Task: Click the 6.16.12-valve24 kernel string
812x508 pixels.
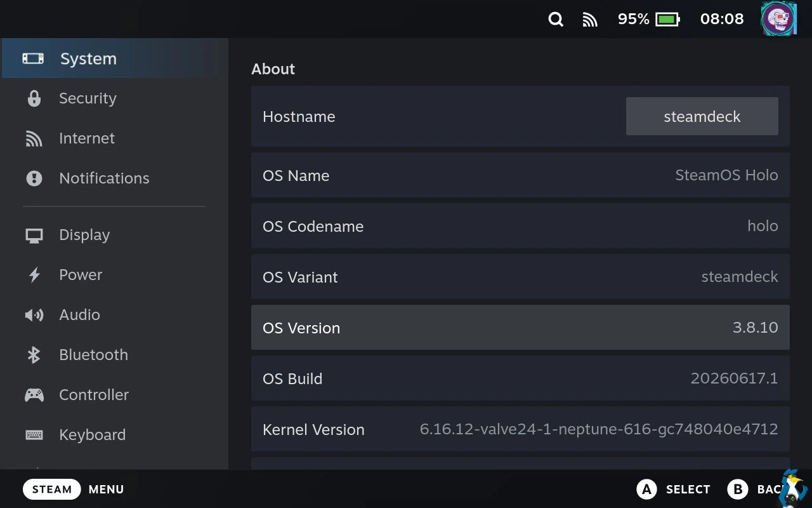Action: [599, 429]
